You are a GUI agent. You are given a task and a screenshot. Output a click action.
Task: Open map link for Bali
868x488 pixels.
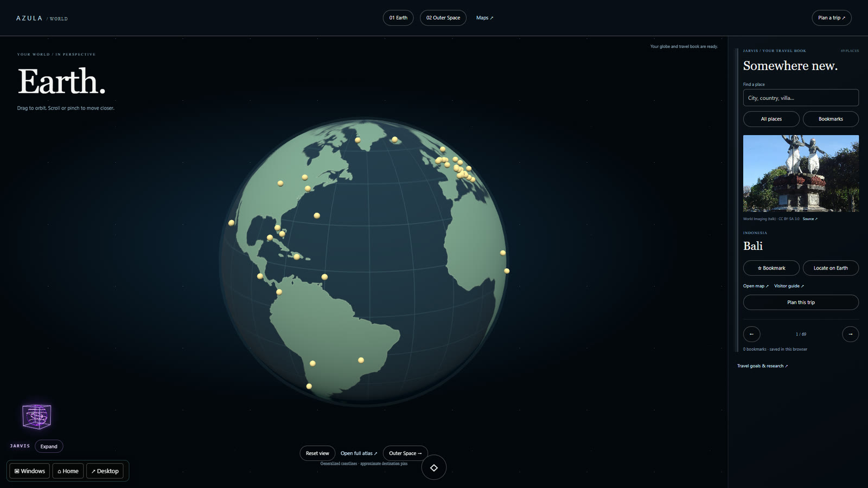756,286
